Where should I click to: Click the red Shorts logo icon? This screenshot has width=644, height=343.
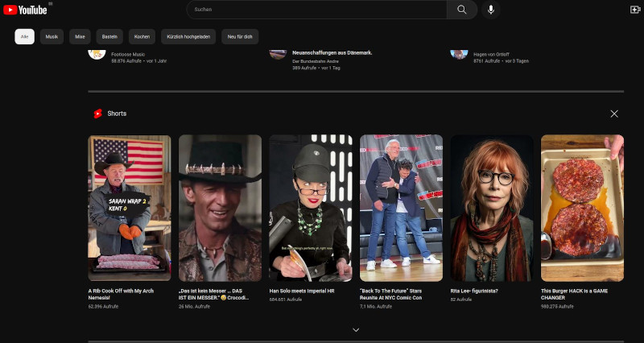(x=97, y=114)
